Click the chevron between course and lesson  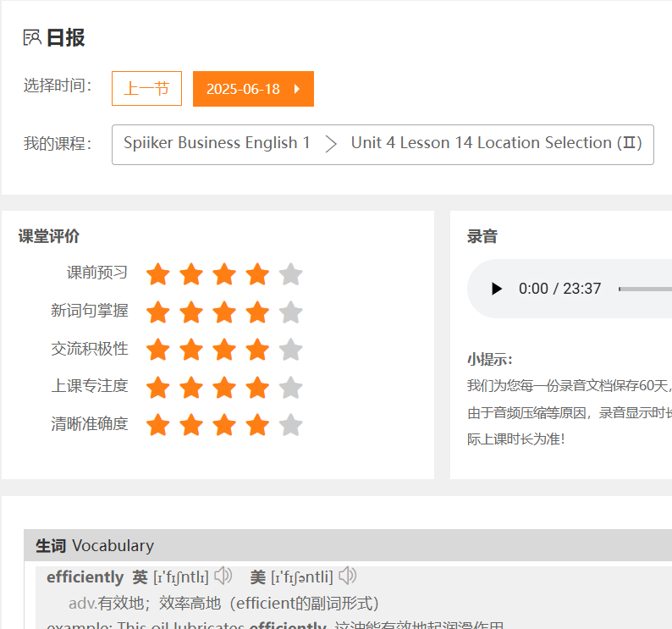pos(330,143)
